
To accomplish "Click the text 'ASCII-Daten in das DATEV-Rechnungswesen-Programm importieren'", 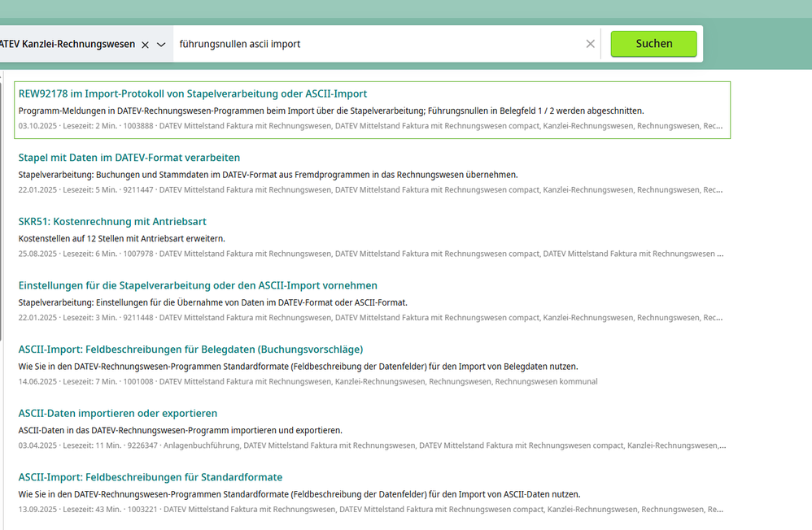I will [180, 431].
